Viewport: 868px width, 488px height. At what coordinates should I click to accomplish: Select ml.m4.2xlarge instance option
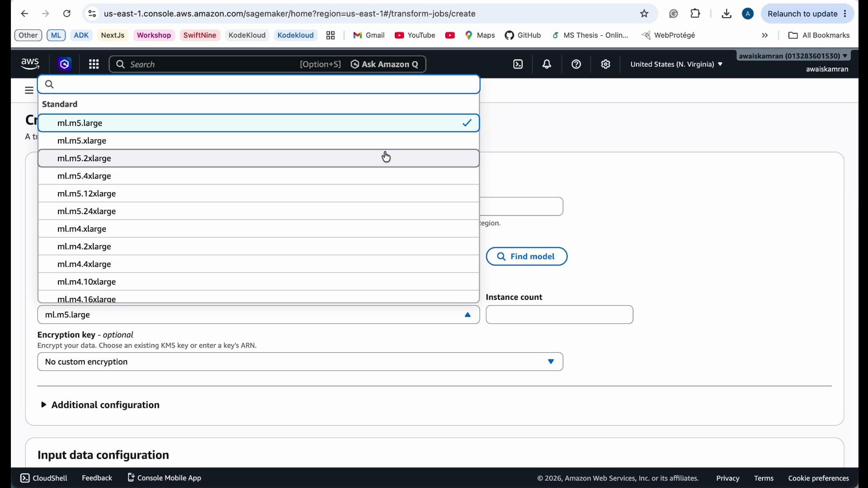(x=259, y=247)
